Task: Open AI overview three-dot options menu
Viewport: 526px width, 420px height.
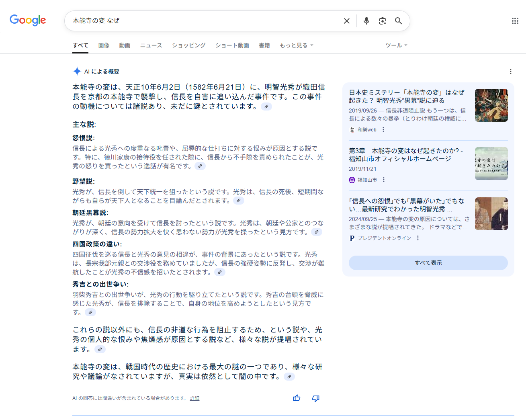Action: pos(511,72)
